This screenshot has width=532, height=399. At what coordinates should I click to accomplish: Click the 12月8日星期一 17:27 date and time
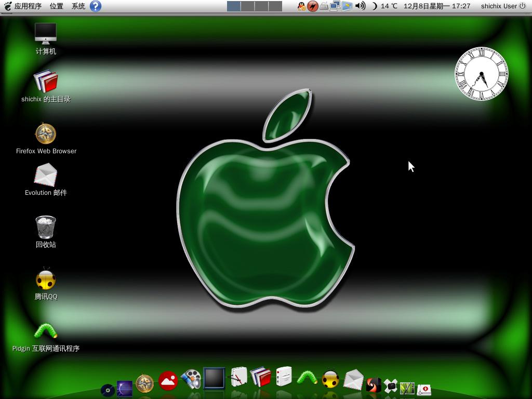pos(436,6)
